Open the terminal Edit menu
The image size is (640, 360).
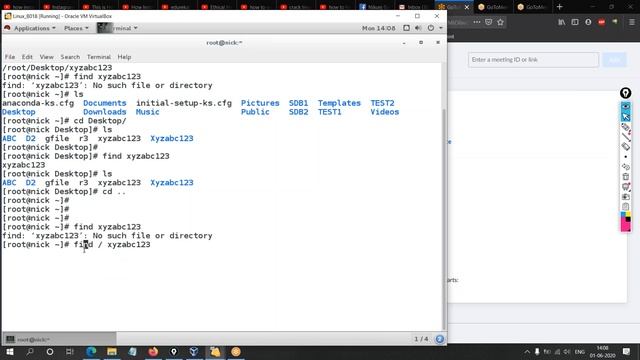[27, 57]
